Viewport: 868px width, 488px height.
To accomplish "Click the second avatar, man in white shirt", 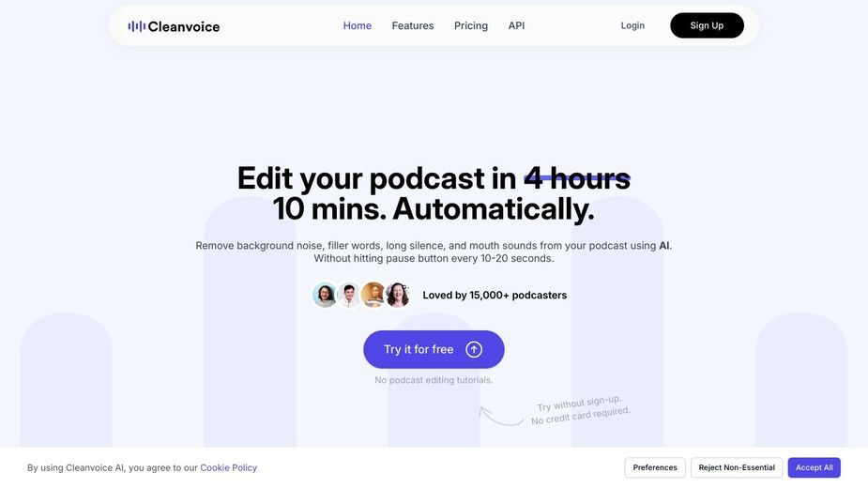I will pyautogui.click(x=349, y=295).
